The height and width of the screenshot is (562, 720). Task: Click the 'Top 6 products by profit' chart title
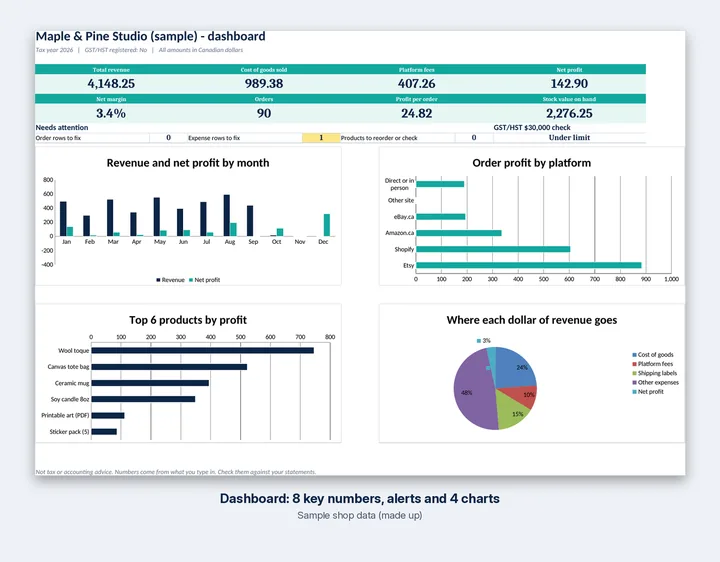188,320
